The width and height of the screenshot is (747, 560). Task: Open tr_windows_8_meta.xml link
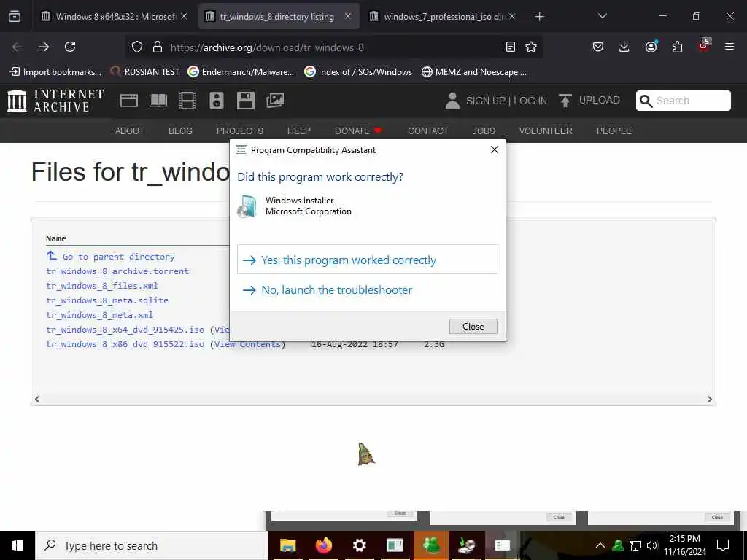tap(99, 315)
